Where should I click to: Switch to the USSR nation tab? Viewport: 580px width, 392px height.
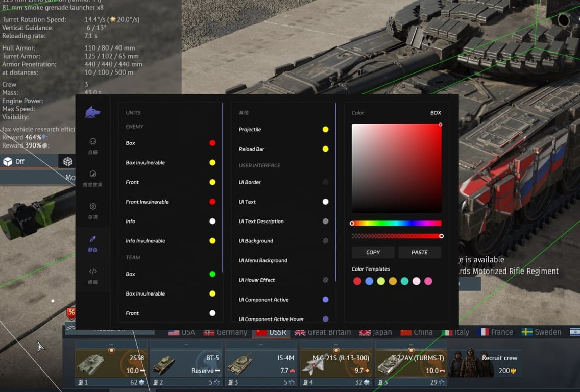coord(271,332)
